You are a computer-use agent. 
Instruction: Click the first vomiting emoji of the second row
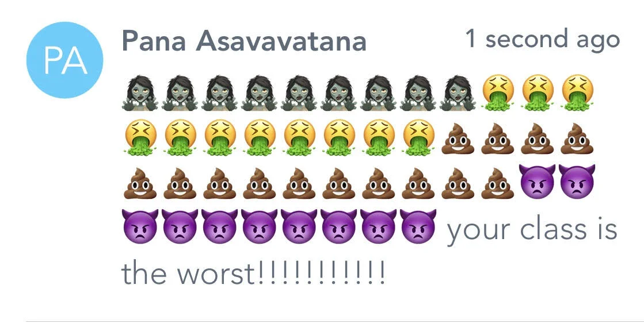coord(140,138)
